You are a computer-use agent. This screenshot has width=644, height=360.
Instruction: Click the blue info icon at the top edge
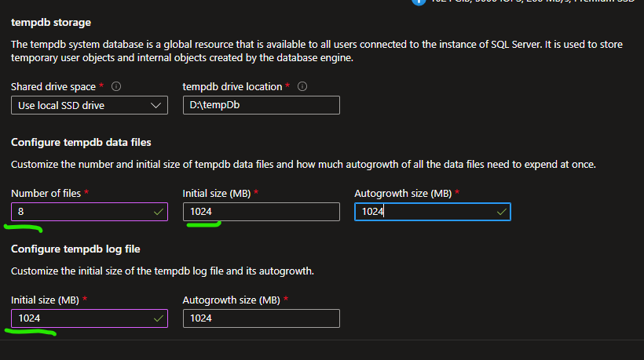tap(419, 2)
